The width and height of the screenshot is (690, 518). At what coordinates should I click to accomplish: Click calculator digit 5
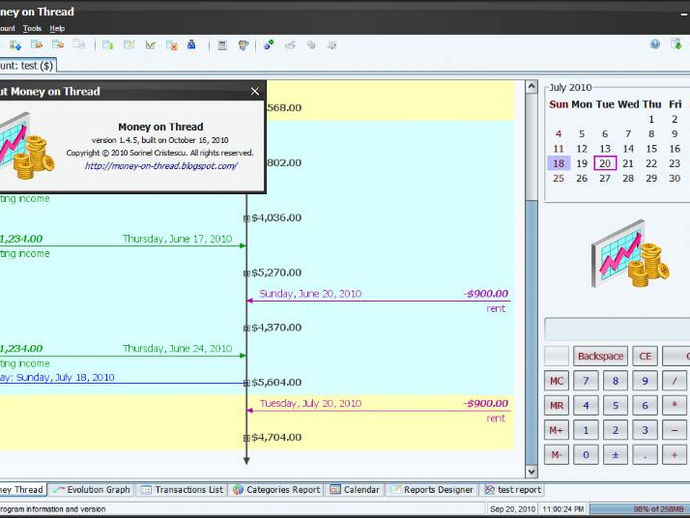click(x=615, y=405)
